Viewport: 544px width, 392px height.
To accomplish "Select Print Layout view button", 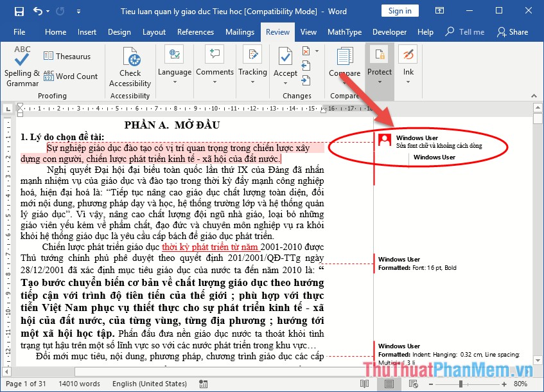I will [389, 384].
